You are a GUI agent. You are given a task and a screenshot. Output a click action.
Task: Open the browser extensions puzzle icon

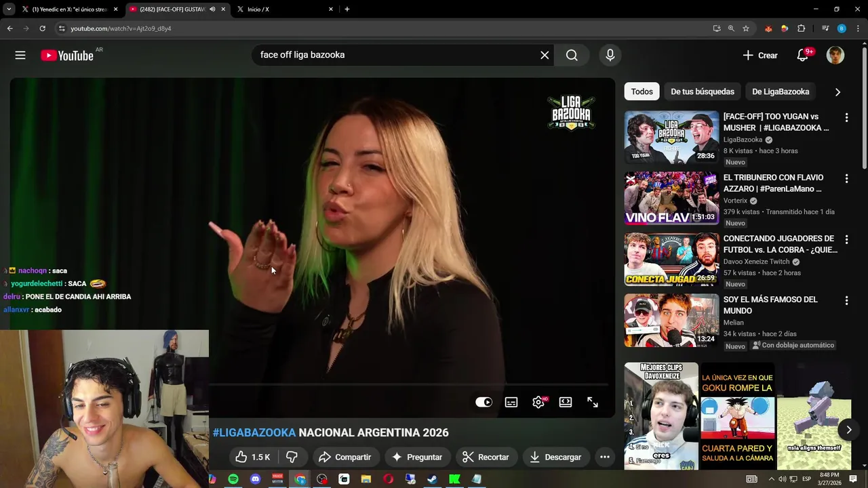[x=801, y=28]
